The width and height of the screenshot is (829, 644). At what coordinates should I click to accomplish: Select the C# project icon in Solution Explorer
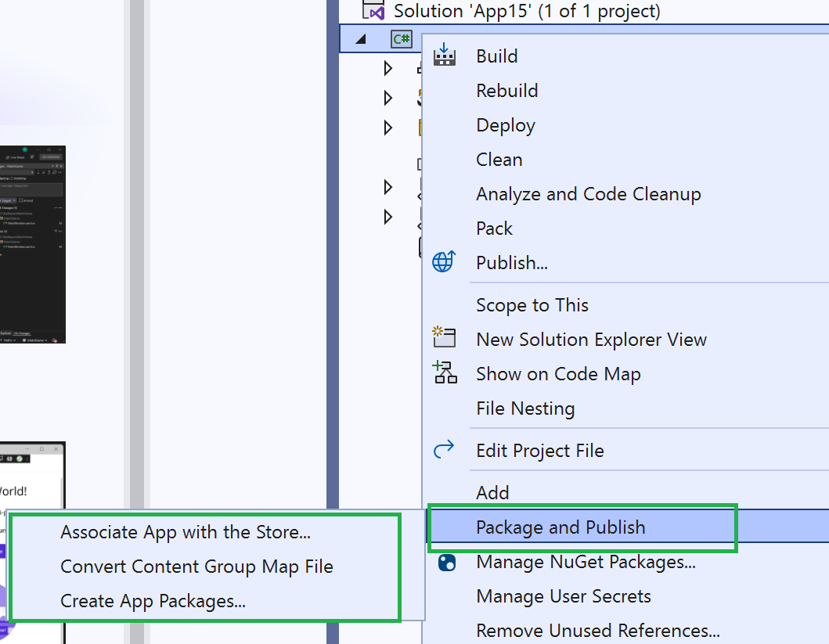tap(401, 38)
